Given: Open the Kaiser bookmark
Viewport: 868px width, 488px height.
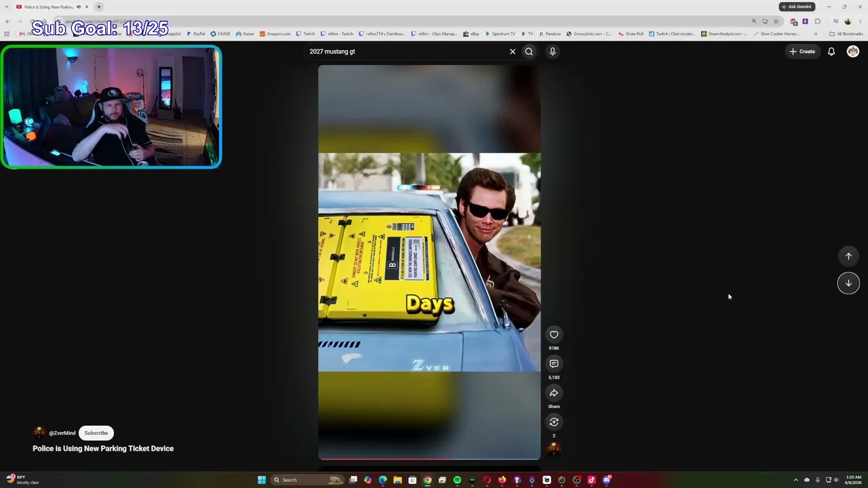Looking at the screenshot, I should (x=245, y=34).
